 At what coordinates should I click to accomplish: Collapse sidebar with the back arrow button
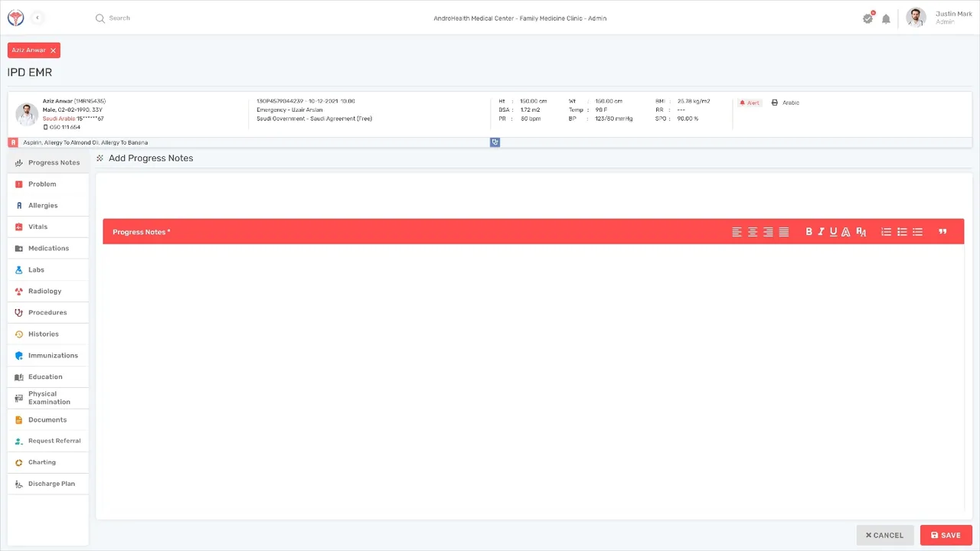pos(37,18)
